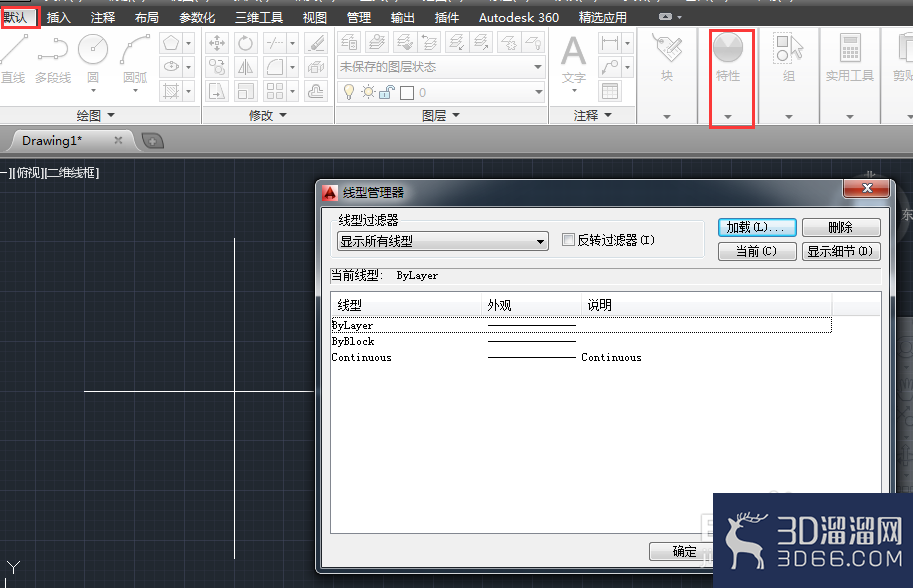This screenshot has width=913, height=588.
Task: Expand the Annotation (注释) panel
Action: click(x=593, y=115)
